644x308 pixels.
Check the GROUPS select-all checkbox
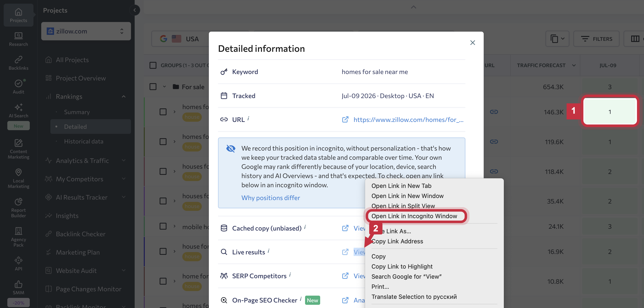pyautogui.click(x=153, y=65)
